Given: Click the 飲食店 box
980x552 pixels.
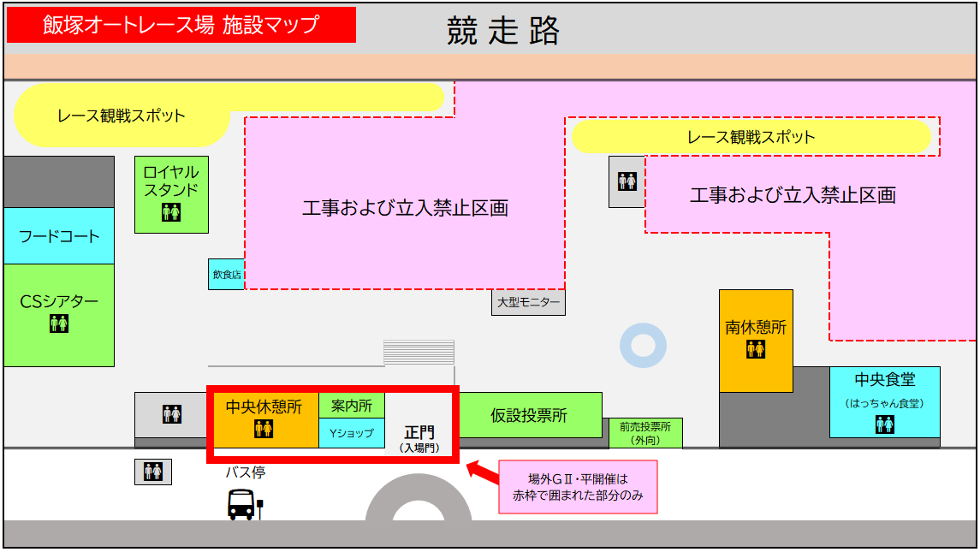Looking at the screenshot, I should pyautogui.click(x=226, y=275).
